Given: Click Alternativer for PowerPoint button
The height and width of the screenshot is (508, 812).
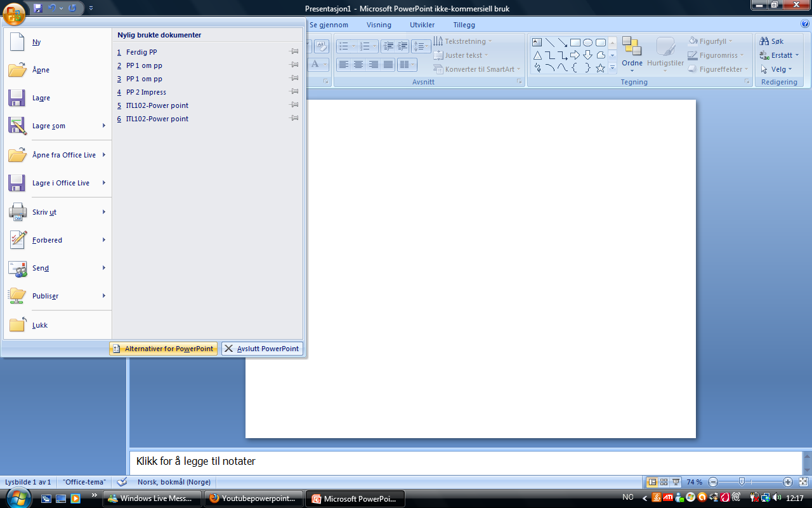Looking at the screenshot, I should (x=163, y=349).
